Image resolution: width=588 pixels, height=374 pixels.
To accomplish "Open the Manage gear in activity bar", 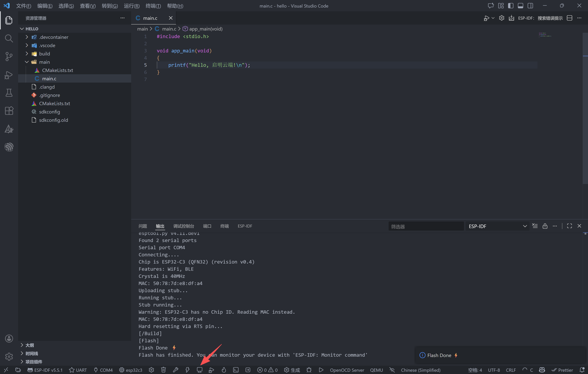I will click(9, 356).
